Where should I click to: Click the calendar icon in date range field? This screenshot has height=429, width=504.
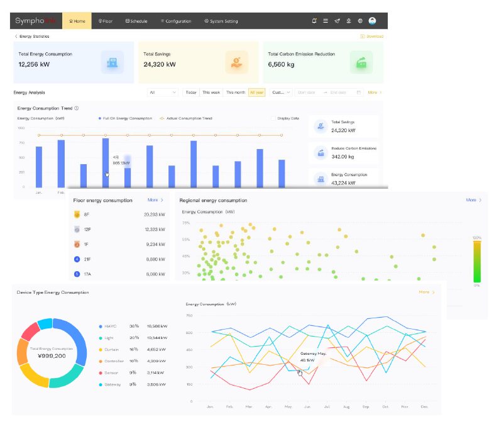pos(359,92)
